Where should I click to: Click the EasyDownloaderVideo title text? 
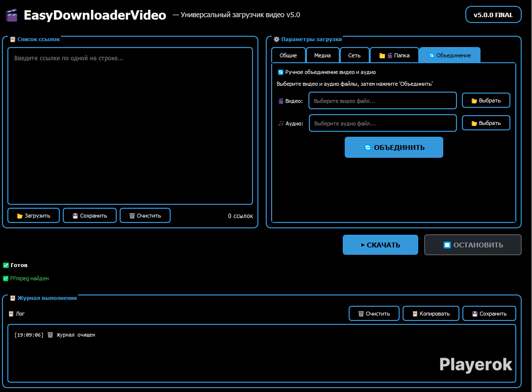pos(95,15)
